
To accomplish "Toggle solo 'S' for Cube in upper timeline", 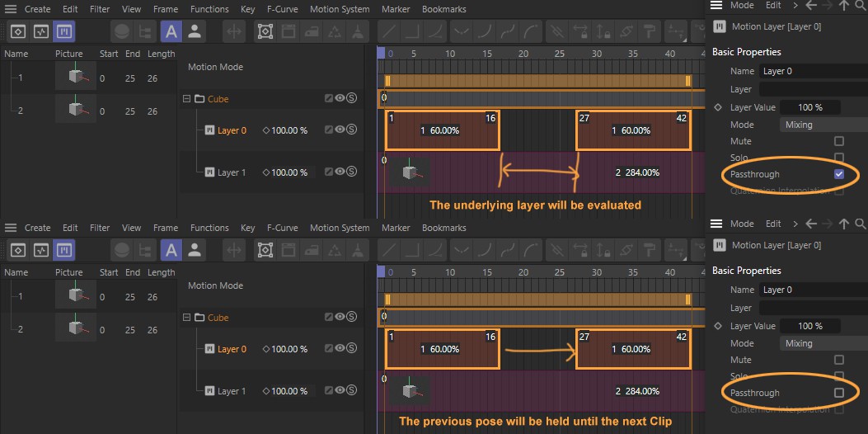I will pos(351,98).
